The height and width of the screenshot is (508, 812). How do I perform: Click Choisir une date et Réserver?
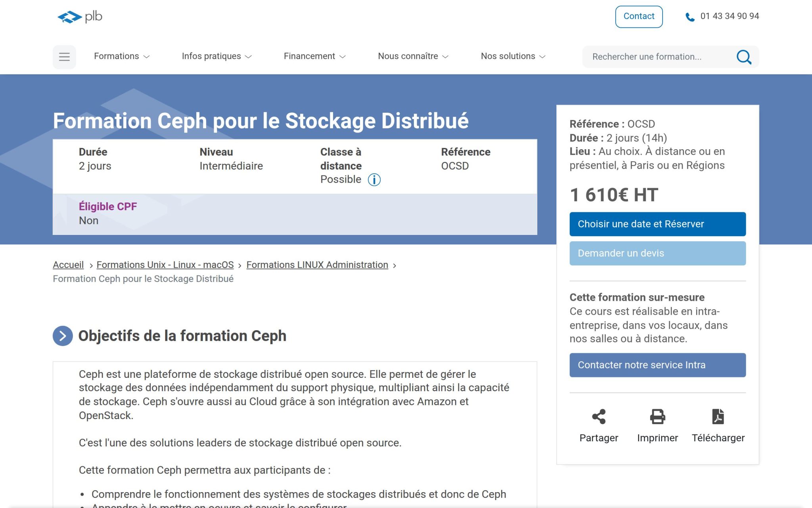(x=657, y=224)
